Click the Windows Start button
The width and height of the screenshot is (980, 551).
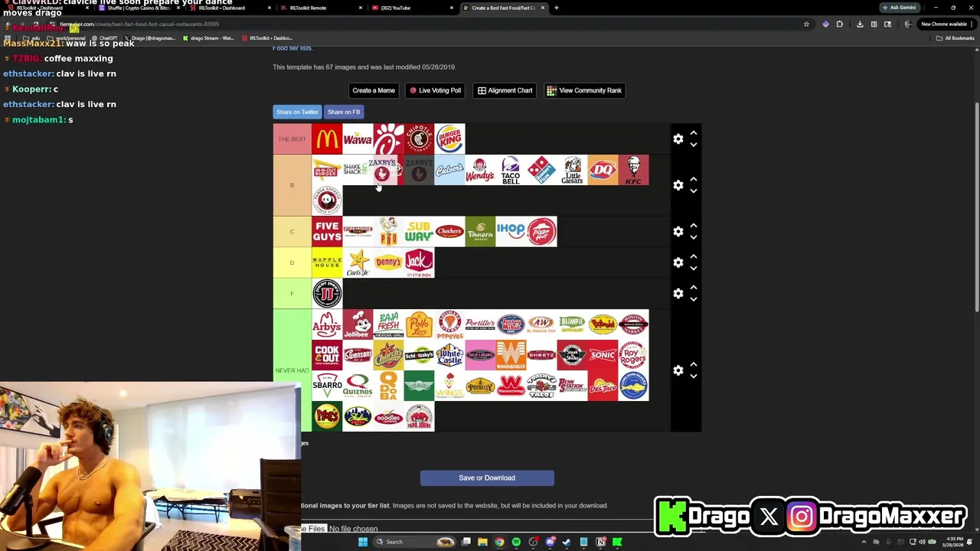tap(362, 542)
